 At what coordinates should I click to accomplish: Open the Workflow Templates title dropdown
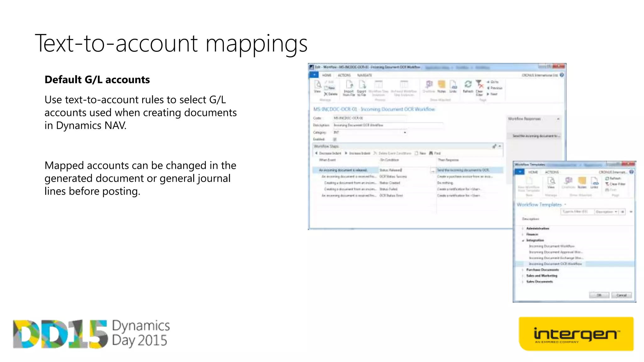click(x=565, y=205)
